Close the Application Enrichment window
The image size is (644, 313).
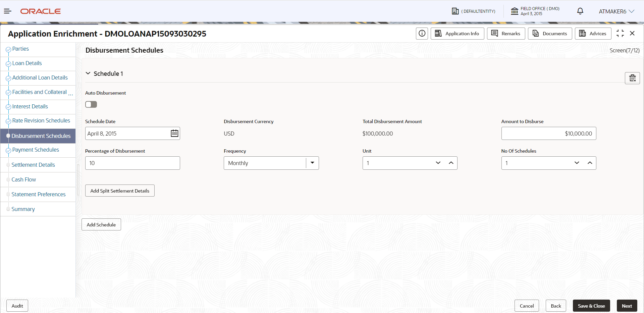click(632, 34)
